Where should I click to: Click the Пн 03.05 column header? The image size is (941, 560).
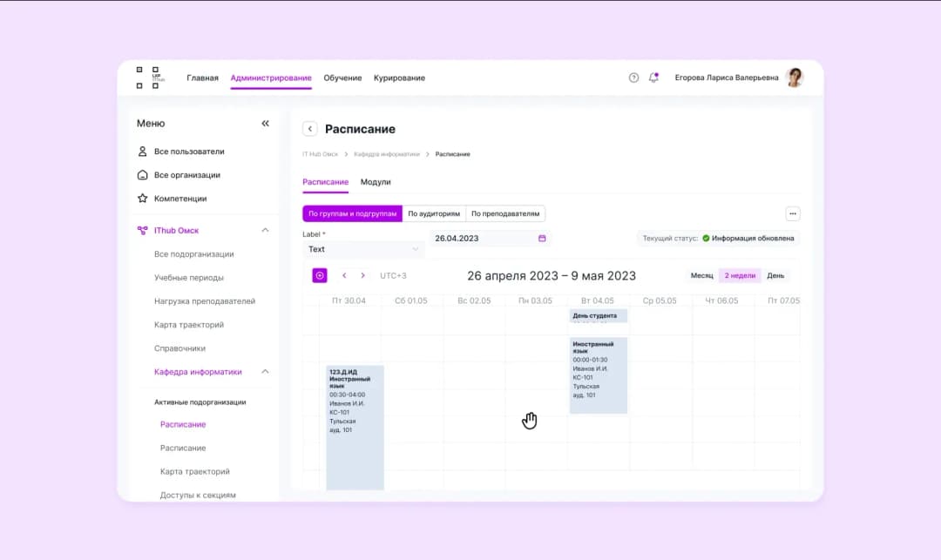click(x=535, y=301)
